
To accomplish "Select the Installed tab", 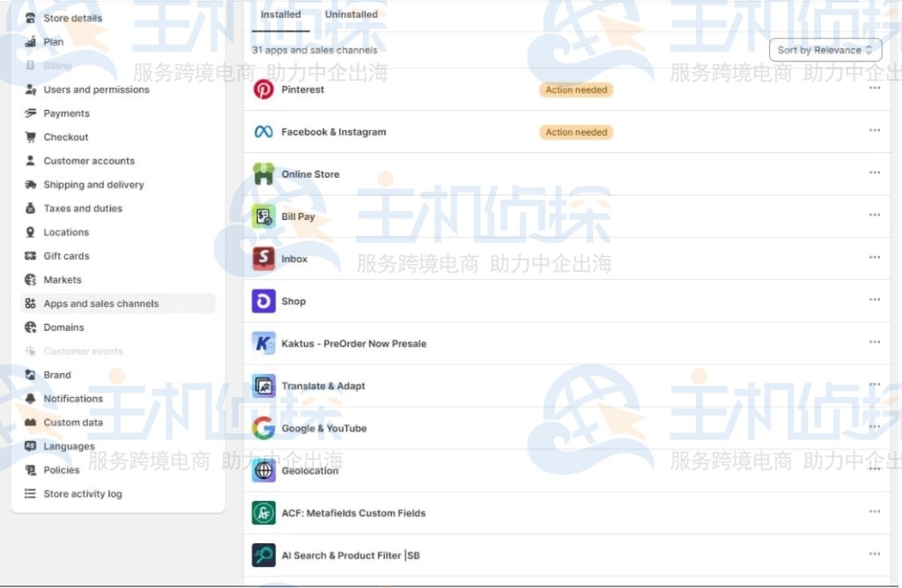I will tap(280, 14).
